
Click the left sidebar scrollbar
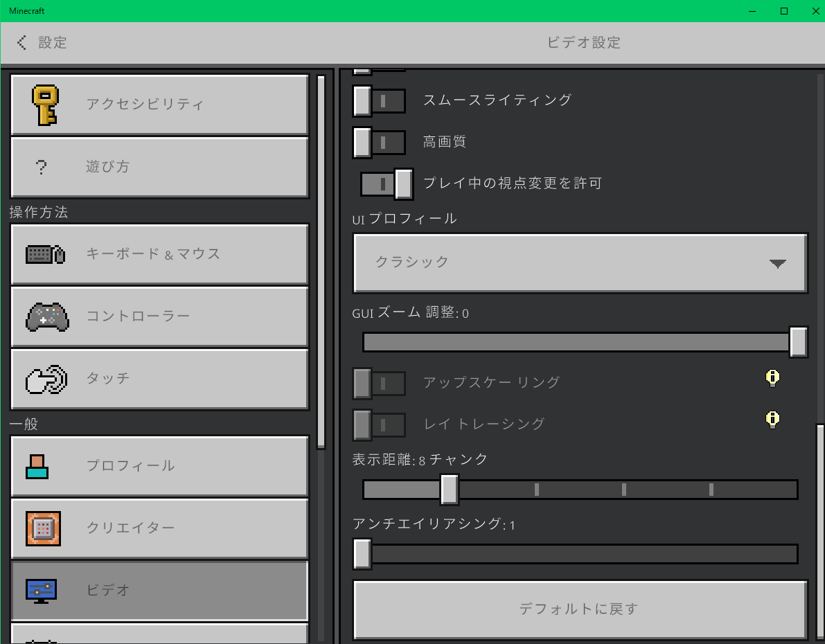coord(321,262)
